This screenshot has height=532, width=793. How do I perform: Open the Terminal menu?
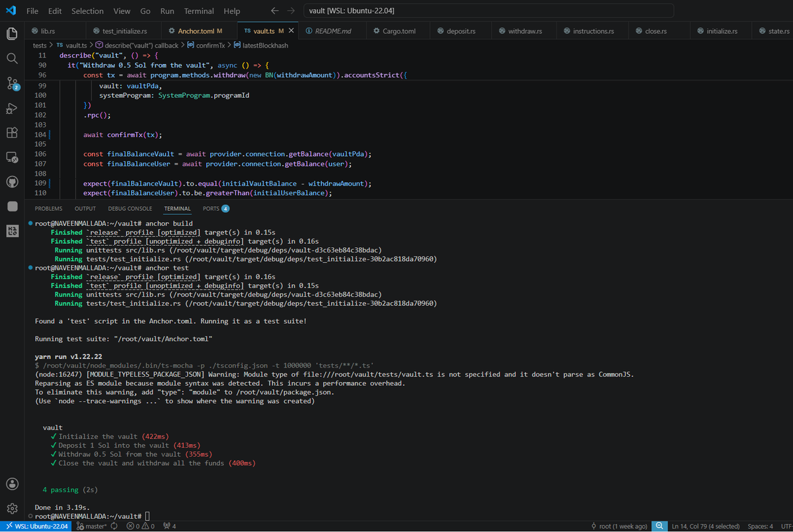point(199,11)
